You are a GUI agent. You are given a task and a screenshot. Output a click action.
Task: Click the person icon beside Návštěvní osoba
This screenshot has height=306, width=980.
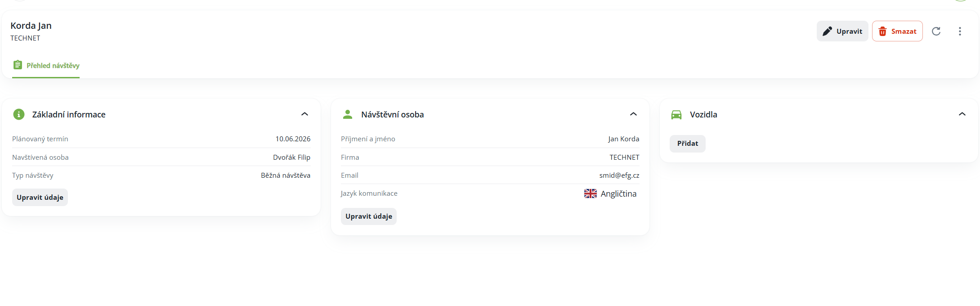348,114
